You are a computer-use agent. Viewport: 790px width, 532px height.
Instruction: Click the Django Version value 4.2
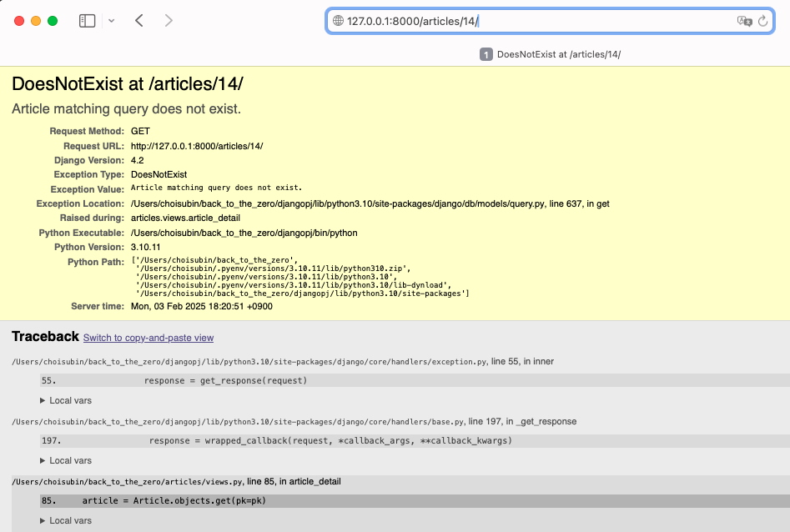pyautogui.click(x=137, y=160)
